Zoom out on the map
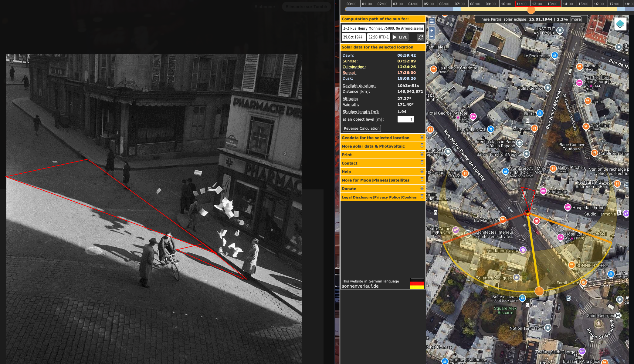The height and width of the screenshot is (364, 634). [432, 37]
